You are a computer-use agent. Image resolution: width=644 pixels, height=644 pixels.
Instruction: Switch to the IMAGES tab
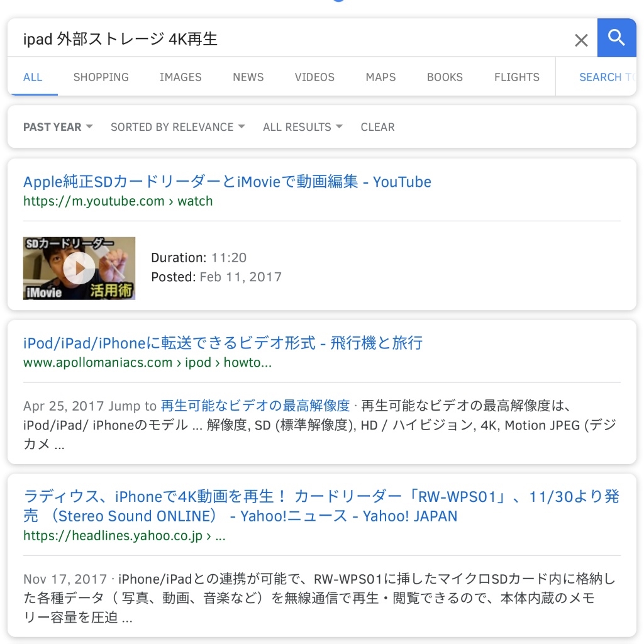point(180,77)
